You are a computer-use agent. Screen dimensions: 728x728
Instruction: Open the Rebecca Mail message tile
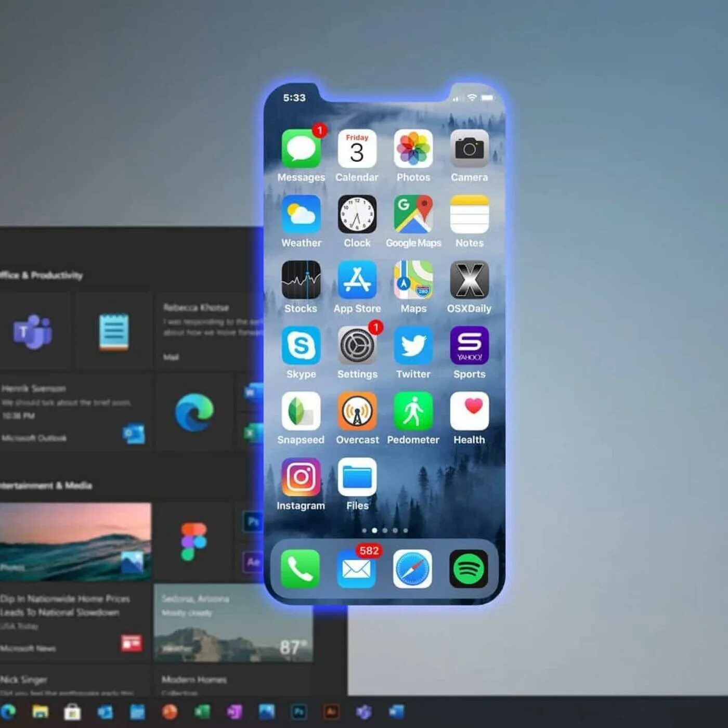210,331
